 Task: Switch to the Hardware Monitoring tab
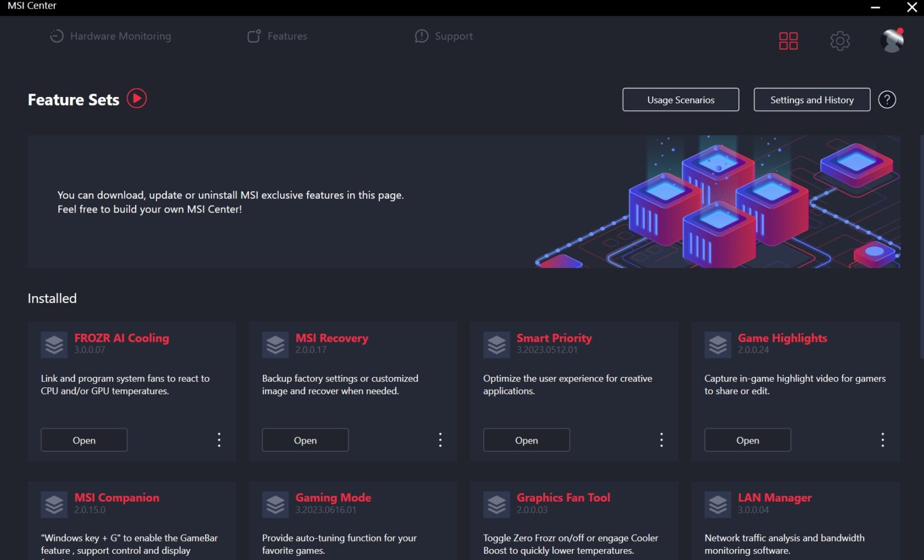pos(110,36)
